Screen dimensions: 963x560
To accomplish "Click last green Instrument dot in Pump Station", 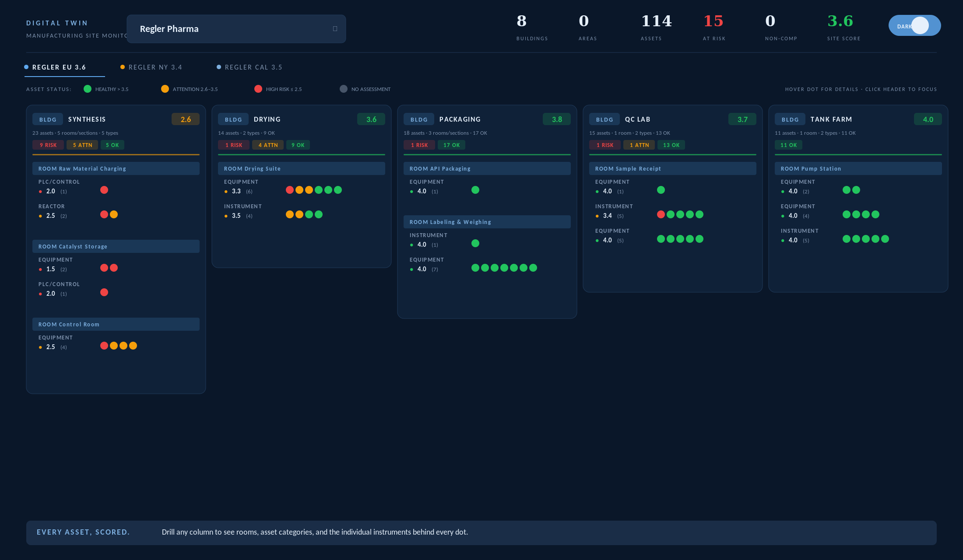I will pyautogui.click(x=885, y=239).
